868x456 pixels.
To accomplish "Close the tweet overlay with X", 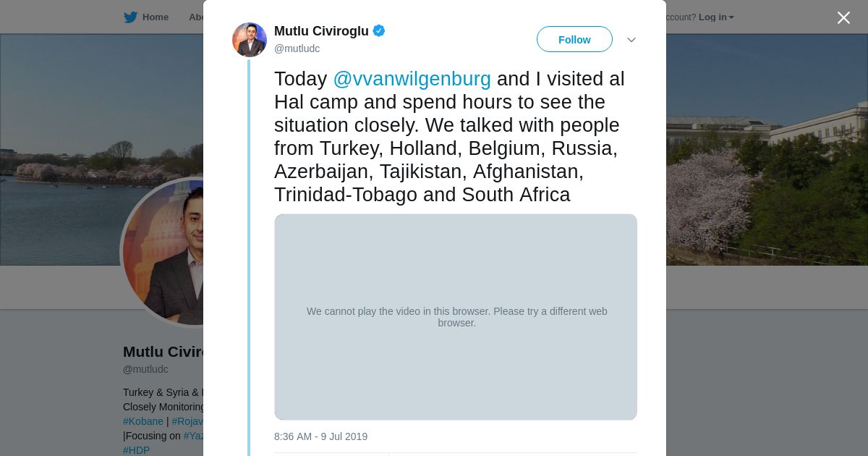I will pyautogui.click(x=843, y=18).
